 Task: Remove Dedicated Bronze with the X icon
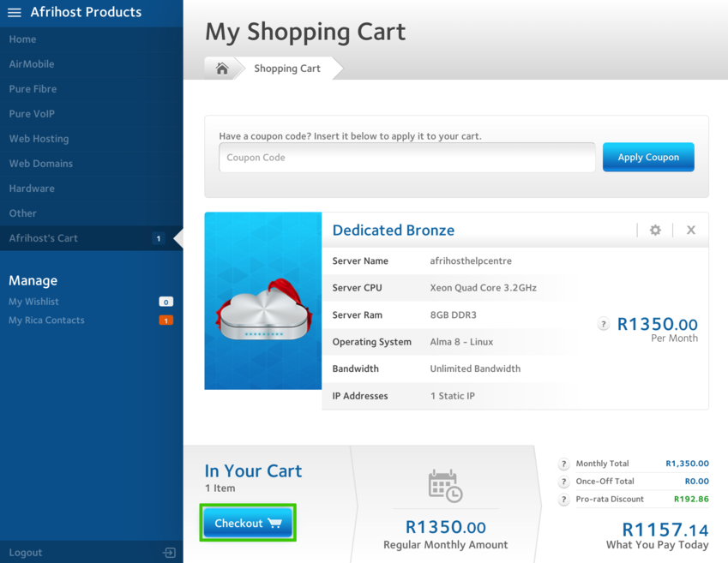(690, 230)
